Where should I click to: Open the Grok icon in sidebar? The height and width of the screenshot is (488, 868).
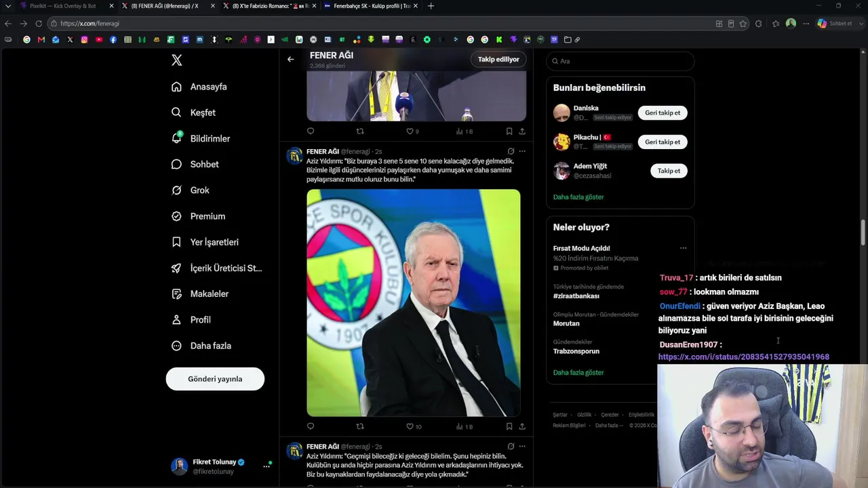pos(176,190)
